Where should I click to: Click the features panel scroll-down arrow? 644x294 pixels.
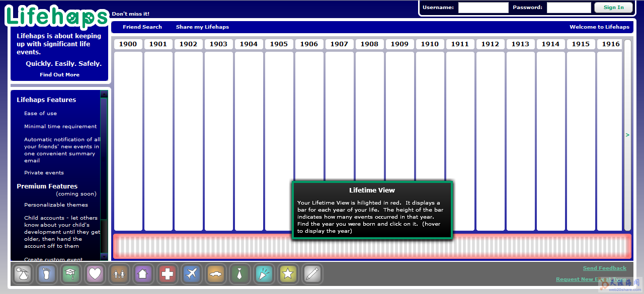coord(104,257)
